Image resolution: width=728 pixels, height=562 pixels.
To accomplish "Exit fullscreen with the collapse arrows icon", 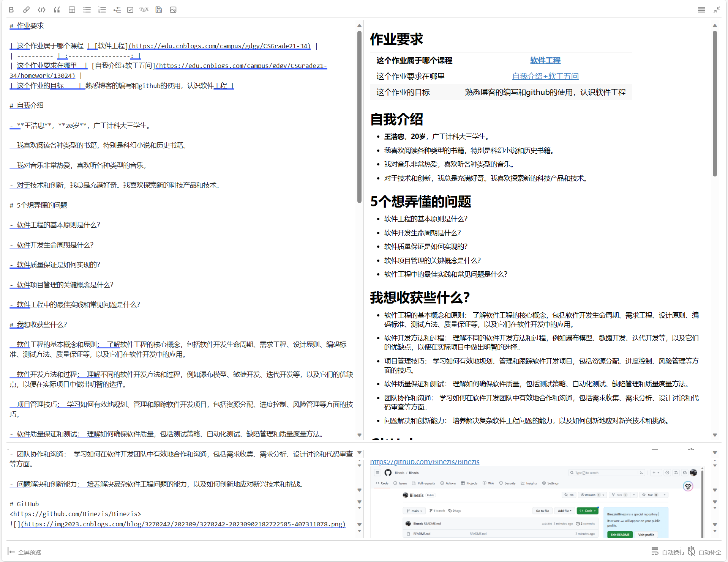I will click(717, 10).
